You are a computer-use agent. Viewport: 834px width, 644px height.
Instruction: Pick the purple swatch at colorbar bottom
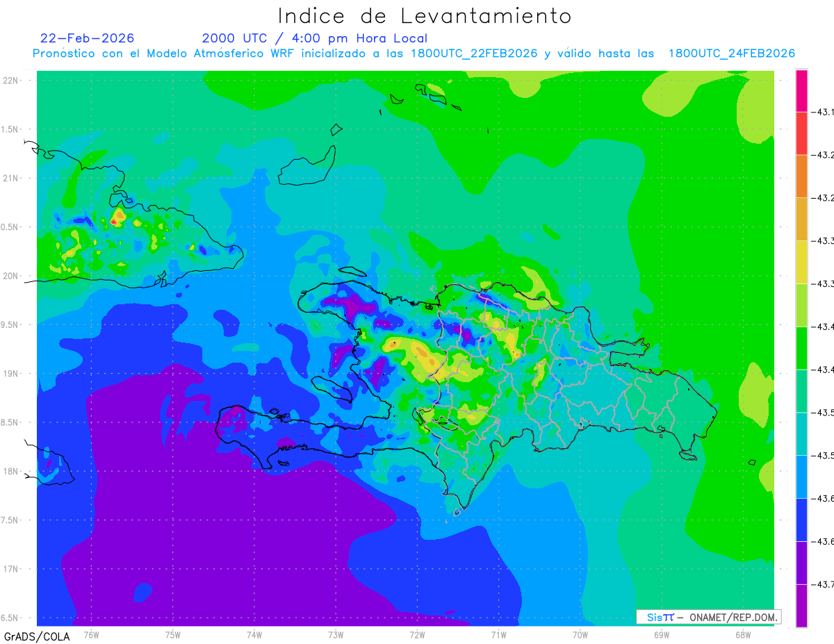(x=801, y=605)
